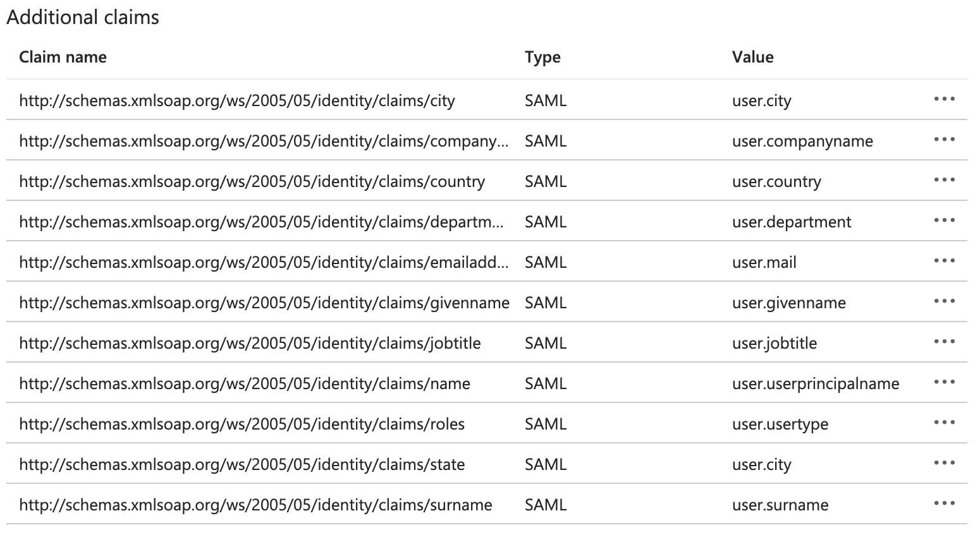Open more options for user.userprincipalname row
The width and height of the screenshot is (980, 542).
coord(944,382)
